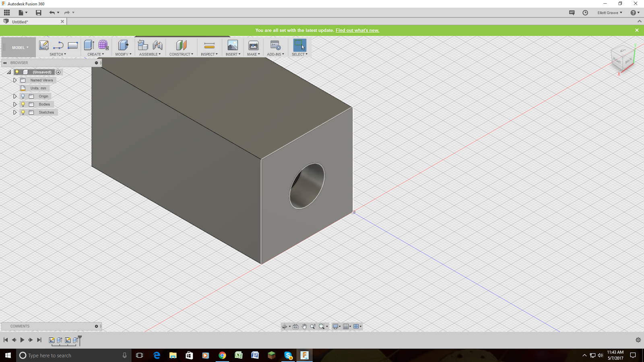This screenshot has width=644, height=362.
Task: Activate the Select tool icon
Action: tap(299, 45)
